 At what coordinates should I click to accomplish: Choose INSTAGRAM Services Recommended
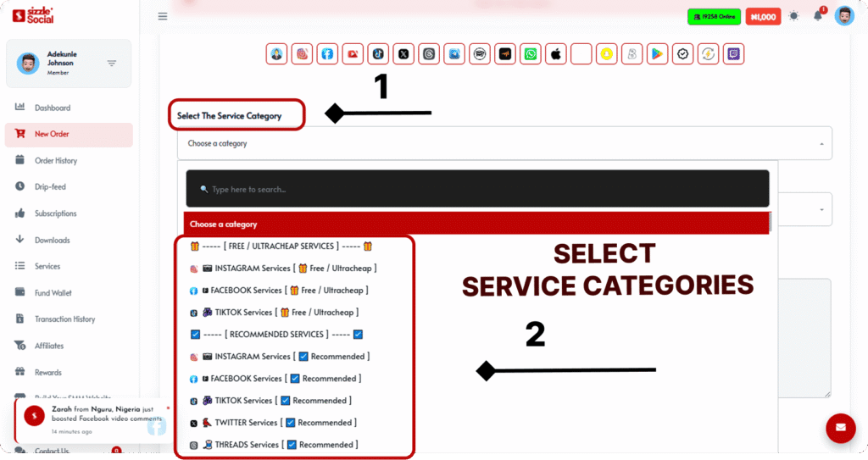pos(280,357)
